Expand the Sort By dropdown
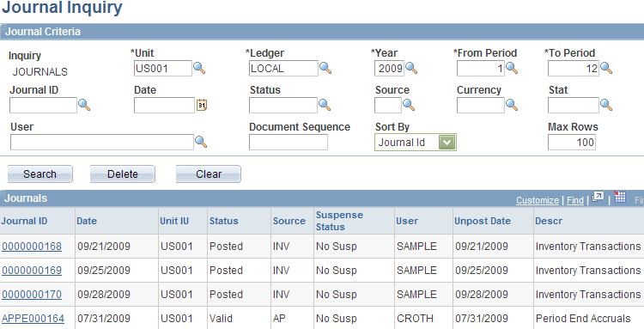This screenshot has width=644, height=329. click(447, 143)
